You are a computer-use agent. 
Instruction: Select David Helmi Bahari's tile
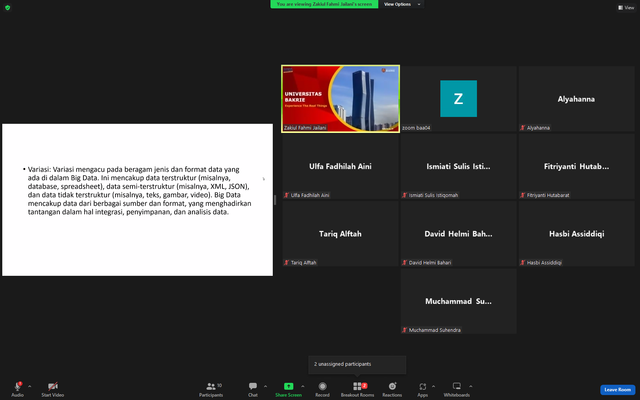[x=458, y=233]
